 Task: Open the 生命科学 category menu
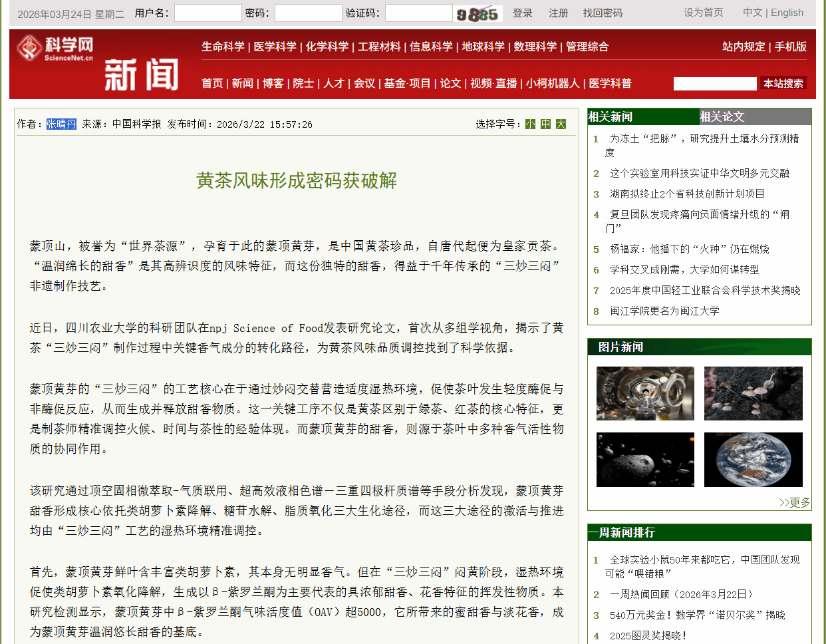223,47
